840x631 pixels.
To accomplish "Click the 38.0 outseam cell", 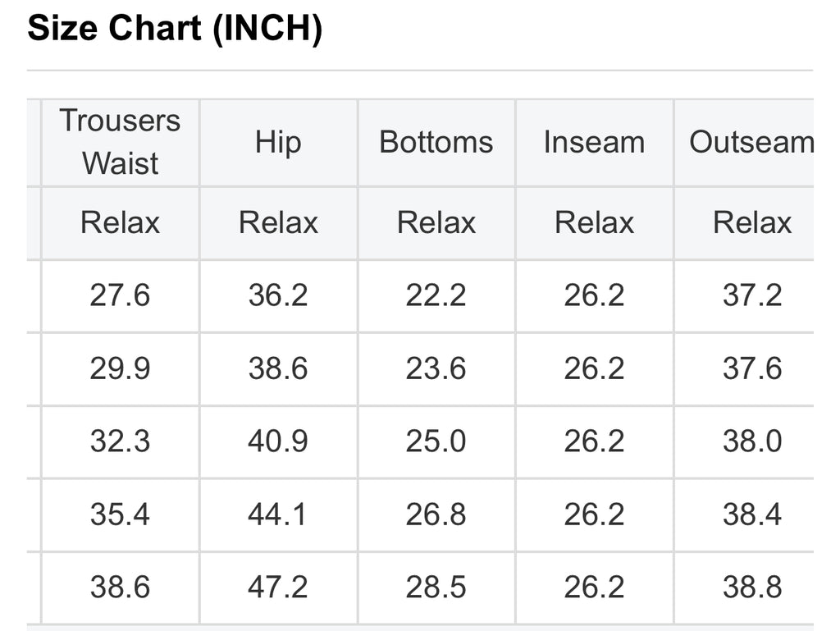I will point(751,442).
